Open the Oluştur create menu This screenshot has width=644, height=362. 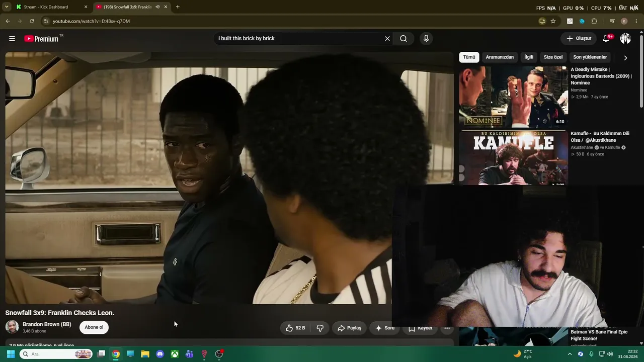(x=579, y=39)
